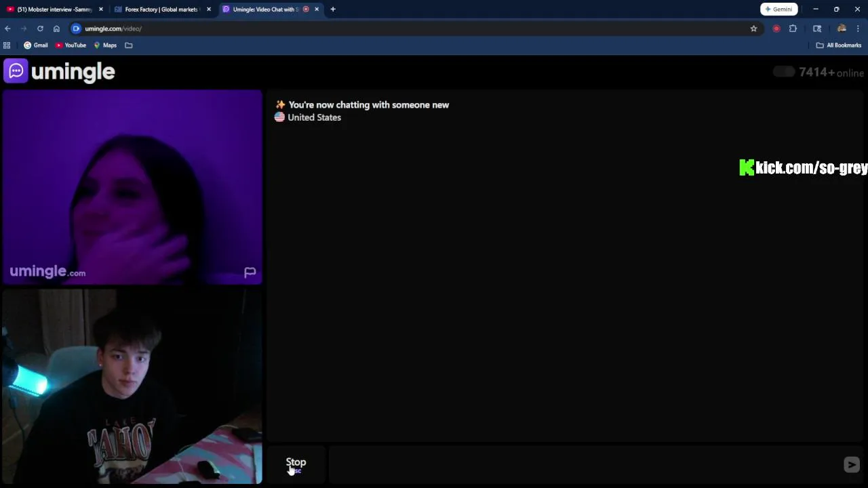Open the Maps bookmark
Viewport: 868px width, 488px height.
tap(105, 45)
